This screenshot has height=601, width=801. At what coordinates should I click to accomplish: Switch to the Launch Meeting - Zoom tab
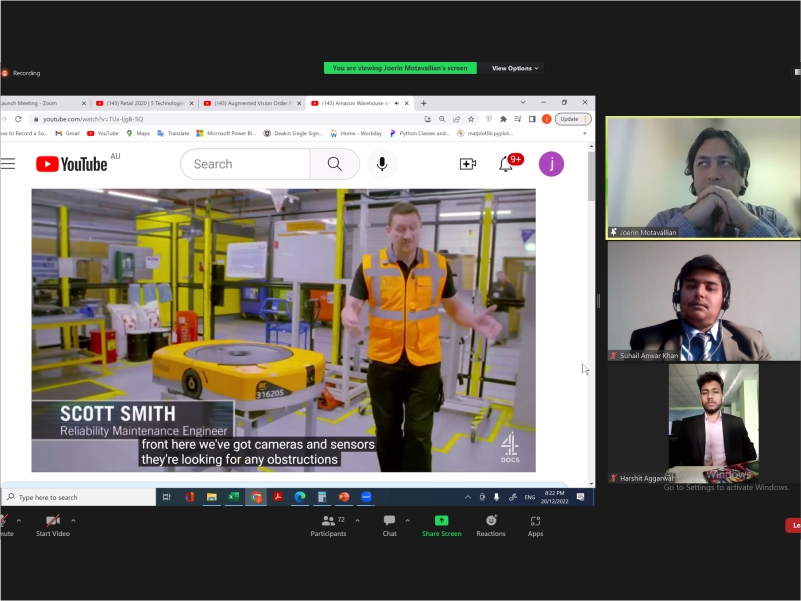[x=43, y=103]
